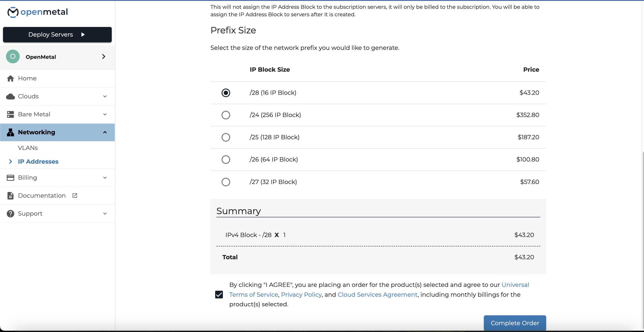This screenshot has width=644, height=332.
Task: Click the Networking navigation icon
Action: 10,132
